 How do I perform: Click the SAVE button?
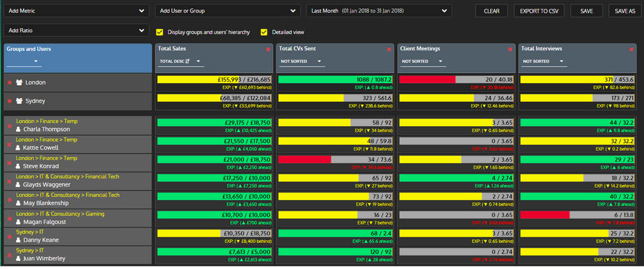click(586, 11)
